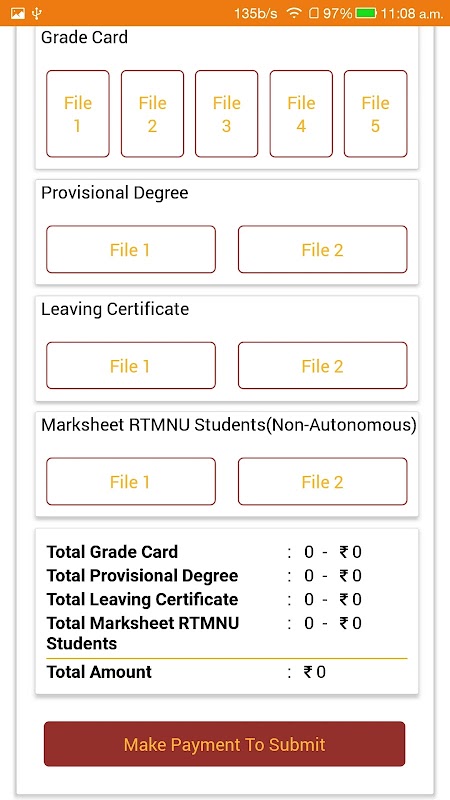Open Grade Card File 4 upload box

point(301,114)
